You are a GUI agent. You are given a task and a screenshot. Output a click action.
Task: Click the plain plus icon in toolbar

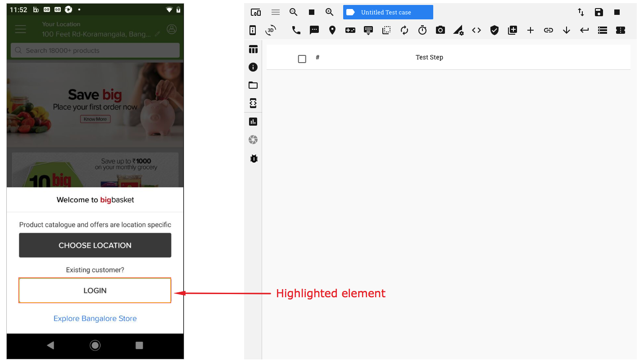(531, 30)
